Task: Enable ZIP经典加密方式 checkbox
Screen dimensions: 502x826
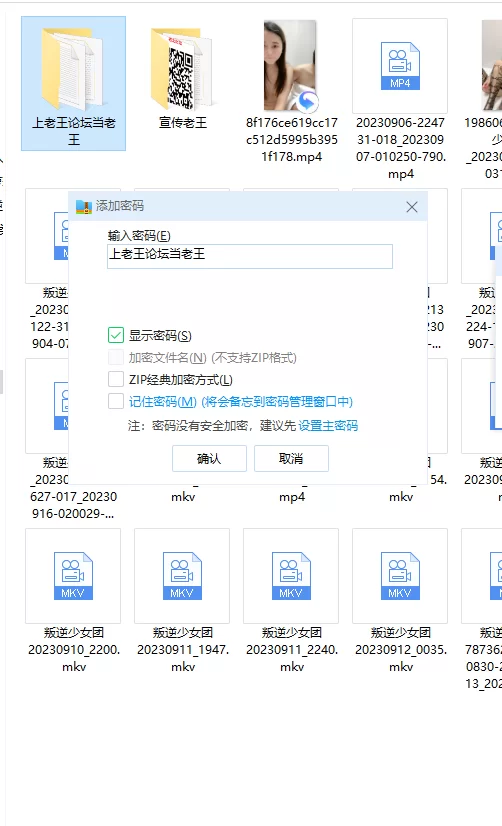Action: (x=116, y=379)
